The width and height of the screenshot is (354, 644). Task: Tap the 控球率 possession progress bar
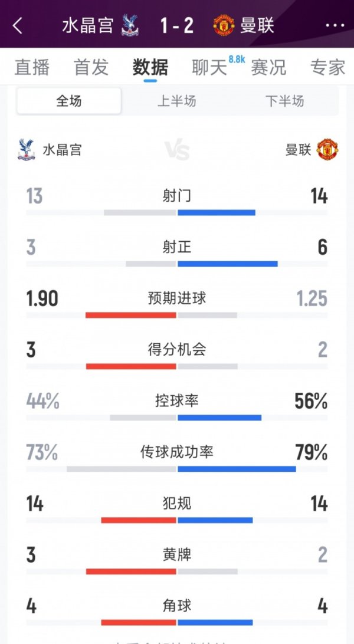point(177,416)
